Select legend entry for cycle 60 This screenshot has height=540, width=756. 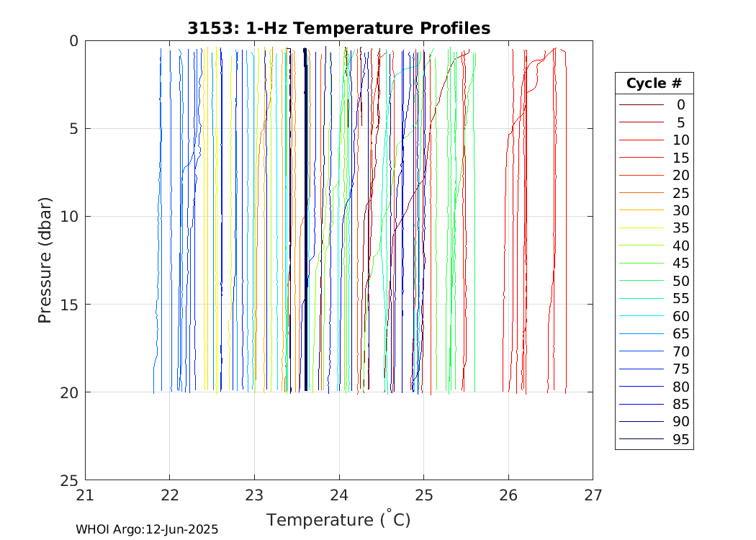coord(654,316)
